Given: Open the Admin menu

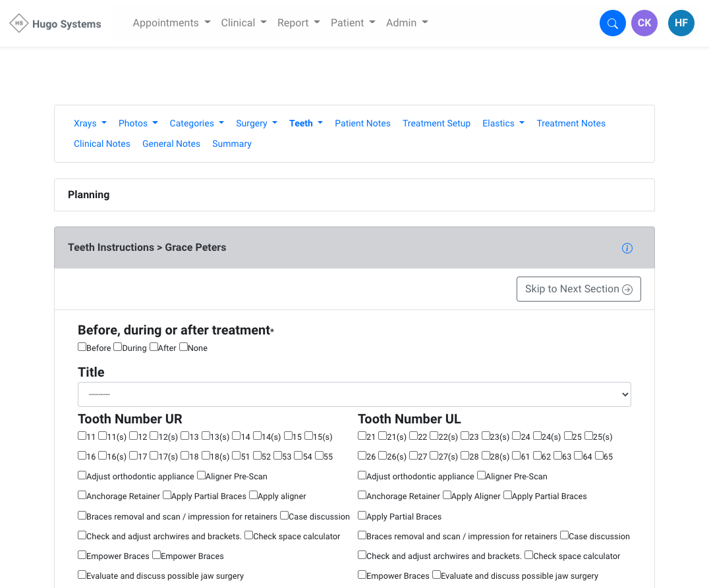Looking at the screenshot, I should 407,23.
